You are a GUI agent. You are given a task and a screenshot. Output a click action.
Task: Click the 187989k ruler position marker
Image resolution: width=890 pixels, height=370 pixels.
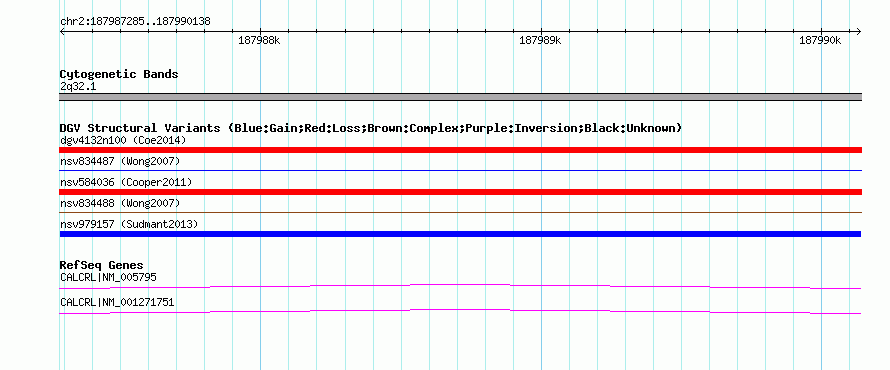point(540,40)
